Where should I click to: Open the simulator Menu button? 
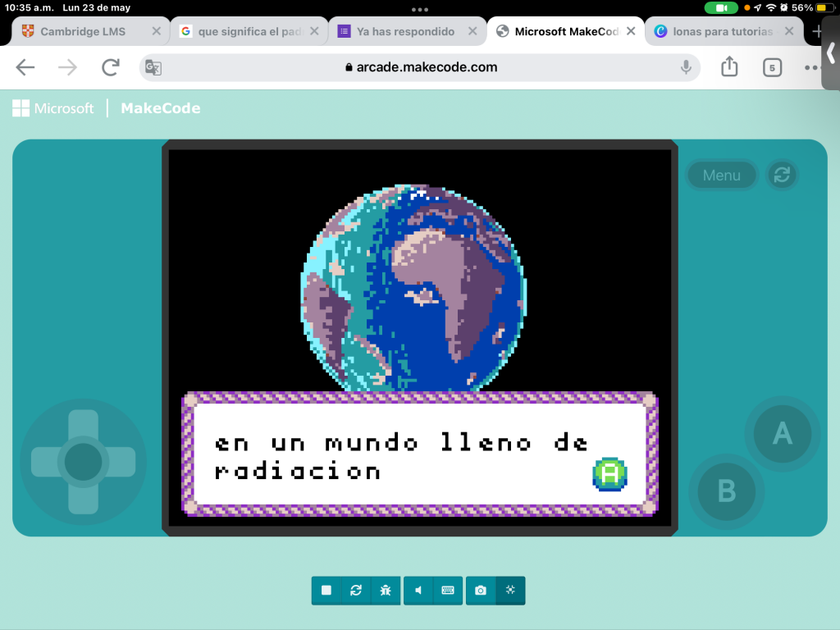coord(721,175)
